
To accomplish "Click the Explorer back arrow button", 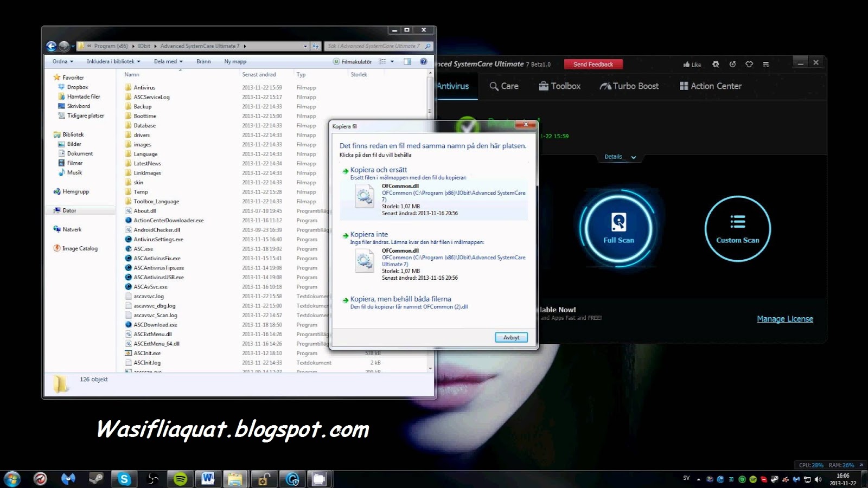I will pos(52,46).
